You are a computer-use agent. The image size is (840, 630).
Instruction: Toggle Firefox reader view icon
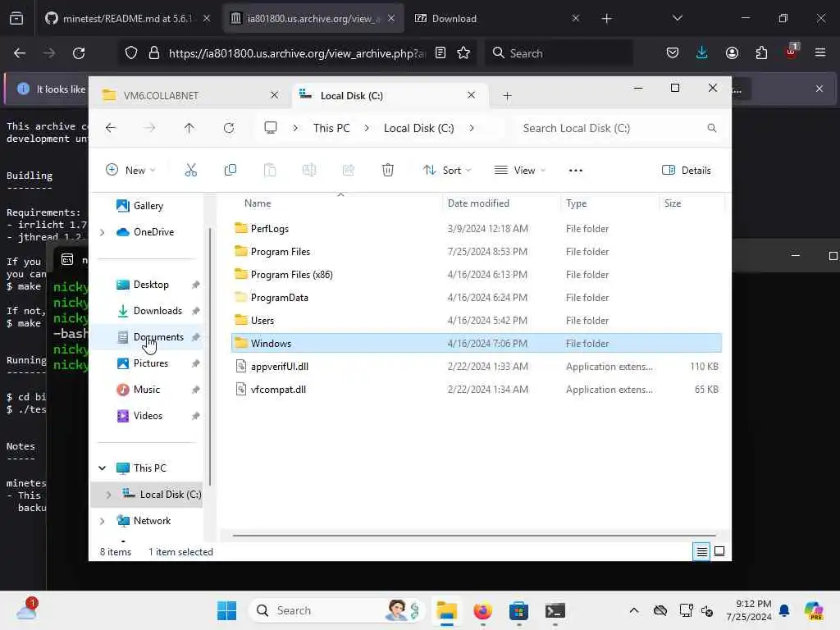click(441, 53)
